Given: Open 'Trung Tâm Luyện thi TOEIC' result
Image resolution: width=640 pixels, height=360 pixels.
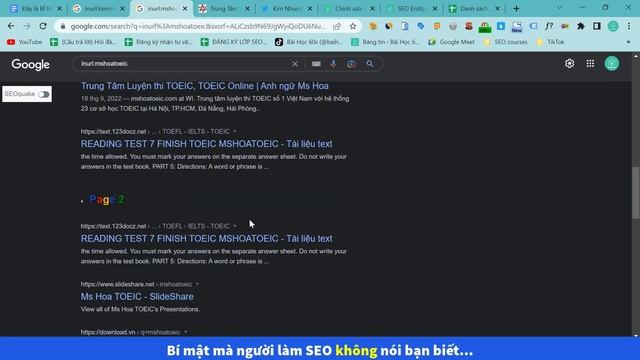Looking at the screenshot, I should click(204, 86).
